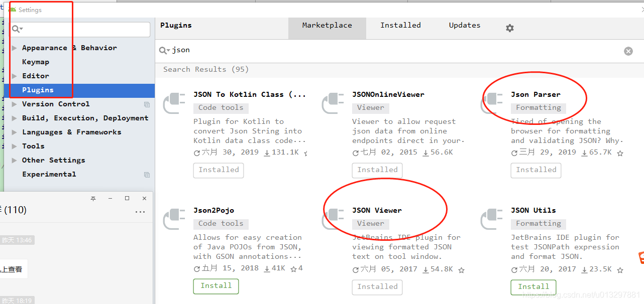Open the JSON To Kotlin Class plugin title
The height and width of the screenshot is (304, 644).
(250, 94)
